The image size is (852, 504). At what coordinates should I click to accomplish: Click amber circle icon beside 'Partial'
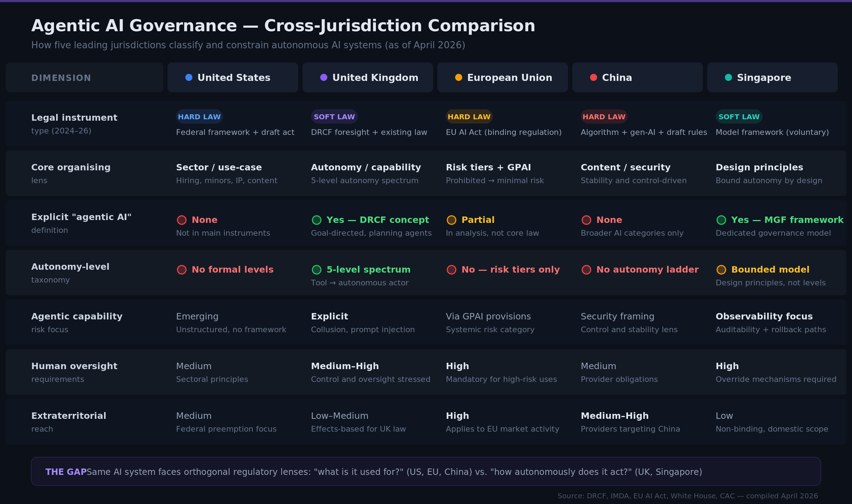coord(452,220)
